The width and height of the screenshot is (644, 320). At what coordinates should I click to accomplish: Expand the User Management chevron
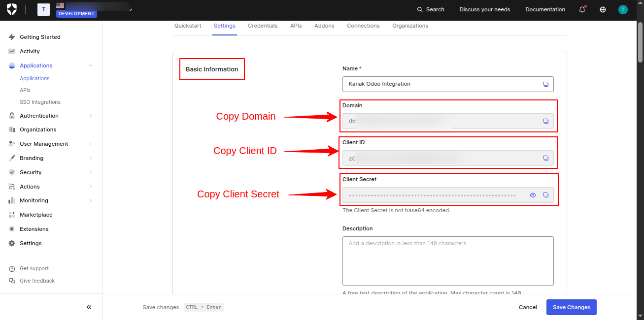[90, 144]
